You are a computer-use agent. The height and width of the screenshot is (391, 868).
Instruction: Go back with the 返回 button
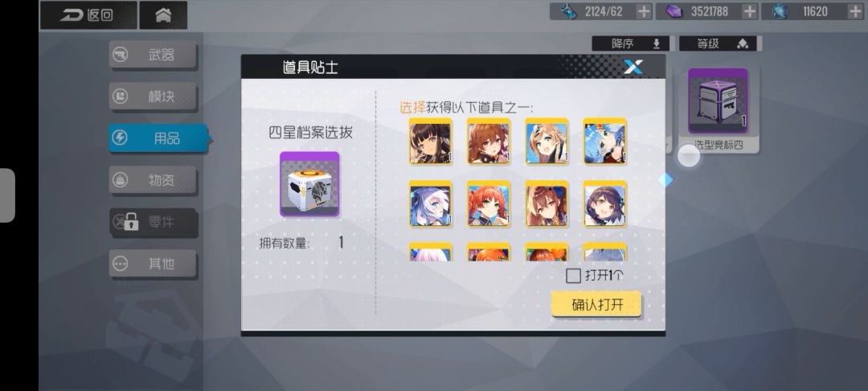coord(88,15)
